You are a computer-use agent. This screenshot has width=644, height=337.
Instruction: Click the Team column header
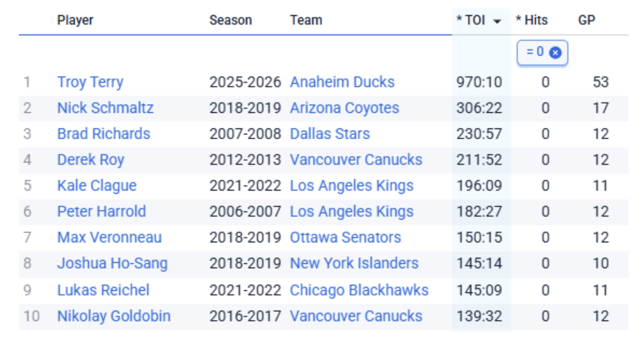pos(306,20)
